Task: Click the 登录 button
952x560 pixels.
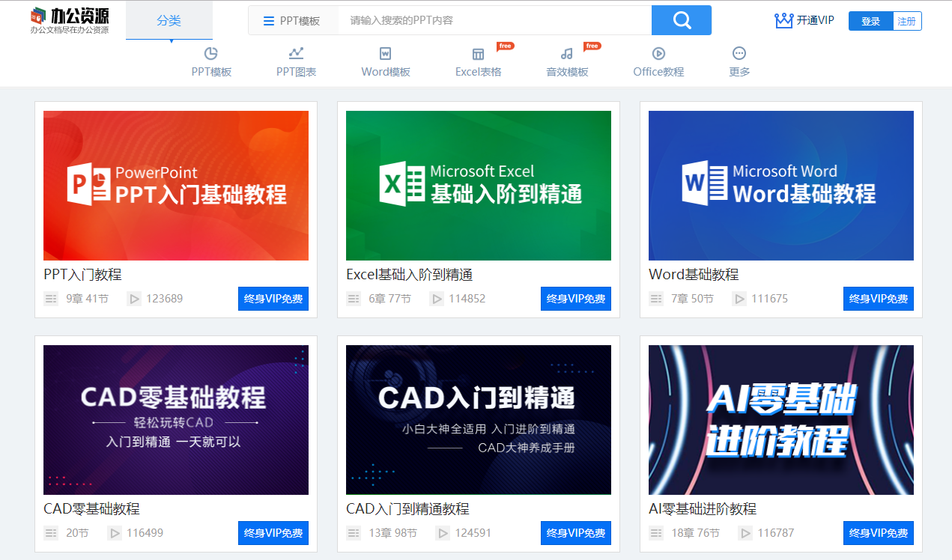Action: 870,20
